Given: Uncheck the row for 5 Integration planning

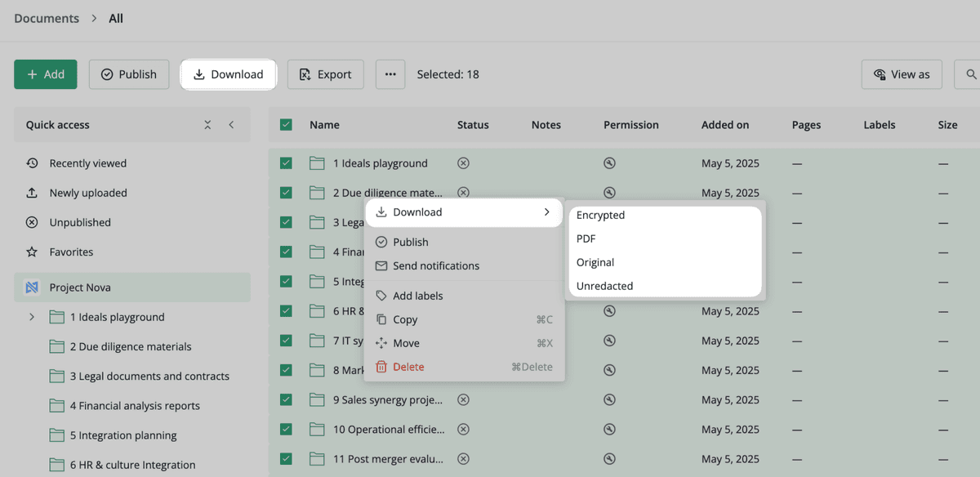Looking at the screenshot, I should click(285, 281).
